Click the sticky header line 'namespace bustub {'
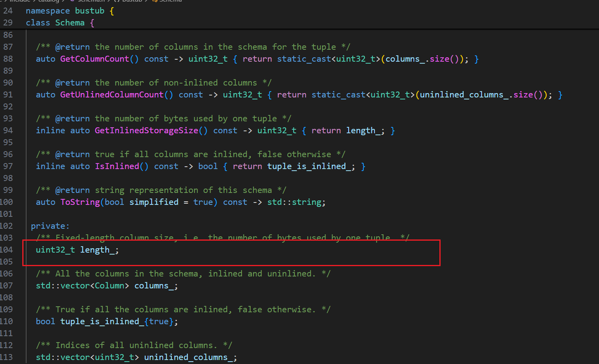Screen dimensions: 599x364 click(x=70, y=11)
